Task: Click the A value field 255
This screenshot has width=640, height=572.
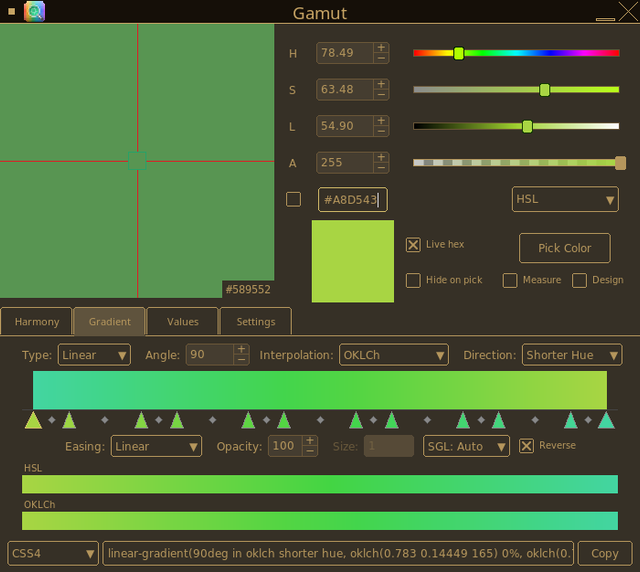Action: (345, 162)
